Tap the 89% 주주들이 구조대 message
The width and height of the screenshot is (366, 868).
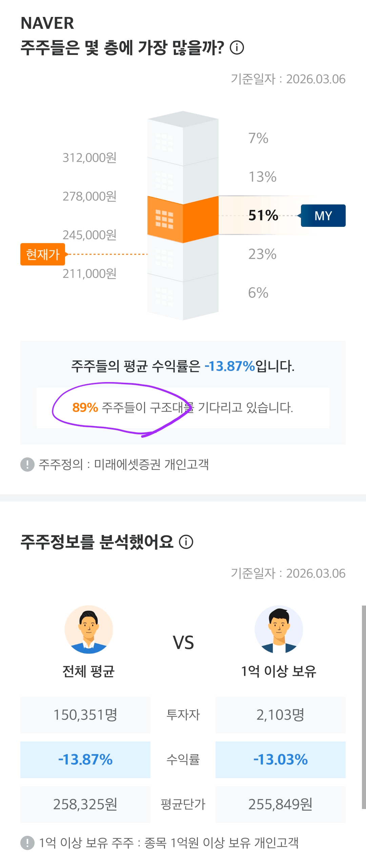click(183, 408)
